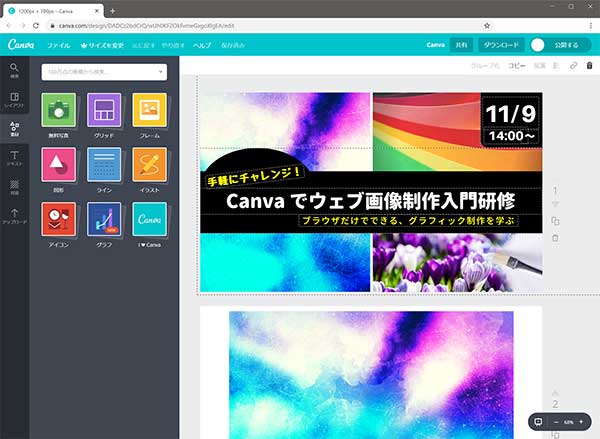The width and height of the screenshot is (600, 439).
Task: Open the Shapes triangle tile
Action: point(59,165)
